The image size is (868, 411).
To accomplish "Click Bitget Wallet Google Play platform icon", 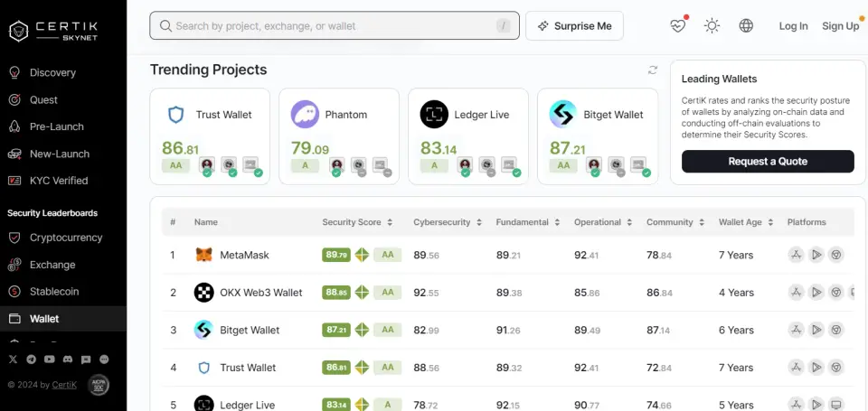I will (x=816, y=330).
